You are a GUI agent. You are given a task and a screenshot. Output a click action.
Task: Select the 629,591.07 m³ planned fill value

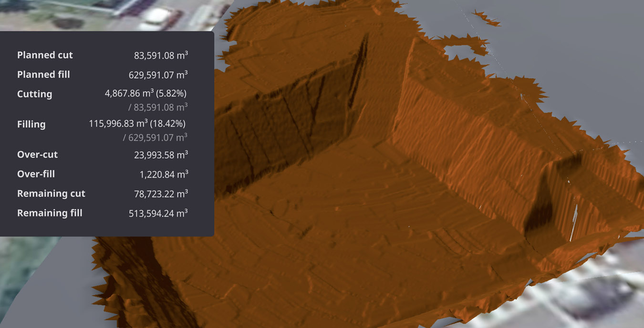click(158, 75)
